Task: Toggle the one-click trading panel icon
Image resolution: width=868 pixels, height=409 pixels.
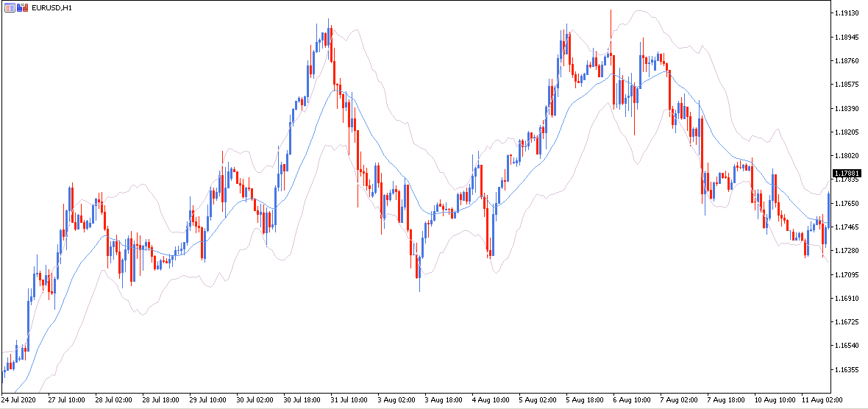Action: coord(22,8)
